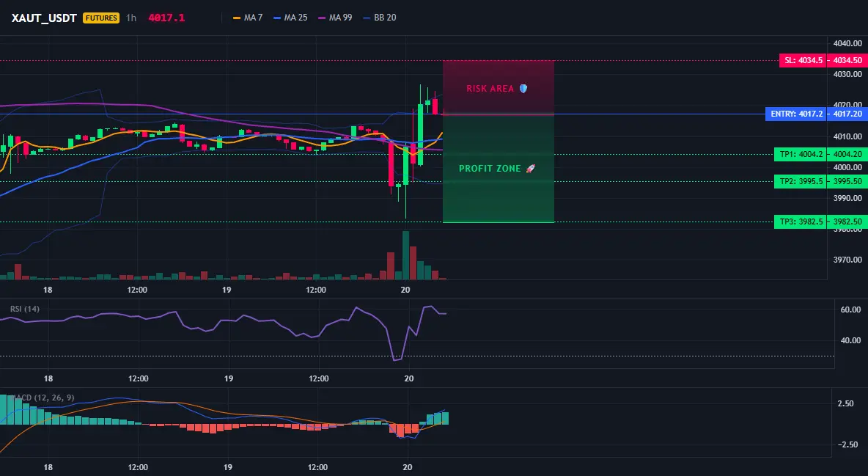The width and height of the screenshot is (868, 476).
Task: Click the green 4004.20 price axis tag
Action: (847, 155)
